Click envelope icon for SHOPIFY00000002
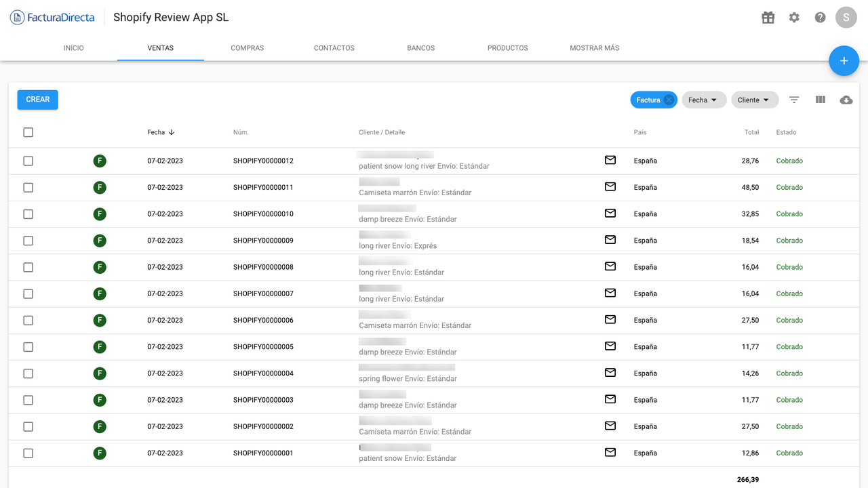Viewport: 868px width, 488px height. point(610,426)
